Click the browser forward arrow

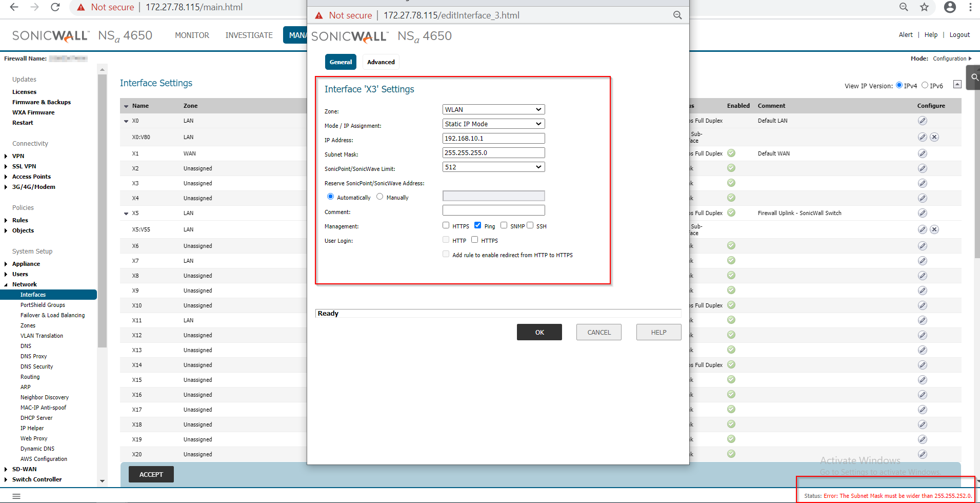pyautogui.click(x=35, y=7)
